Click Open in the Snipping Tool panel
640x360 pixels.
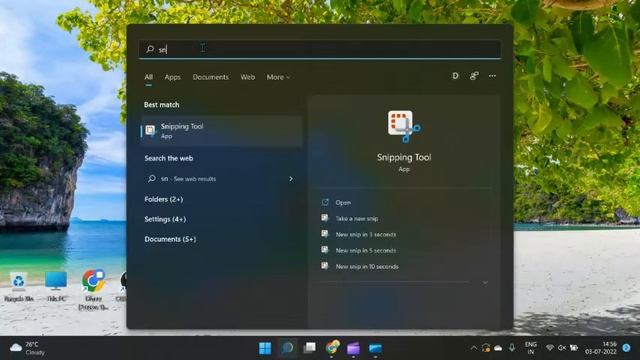coord(343,202)
